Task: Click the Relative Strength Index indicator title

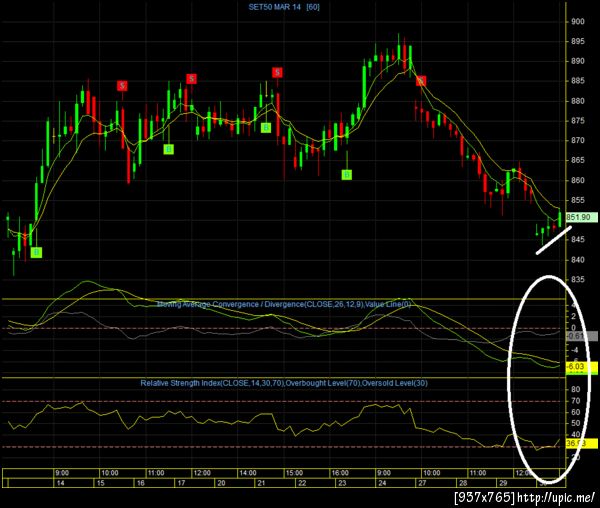Action: click(x=284, y=383)
